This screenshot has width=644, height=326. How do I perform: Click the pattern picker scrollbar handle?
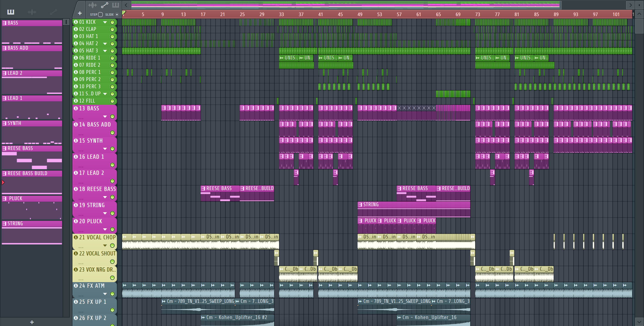coord(66,22)
